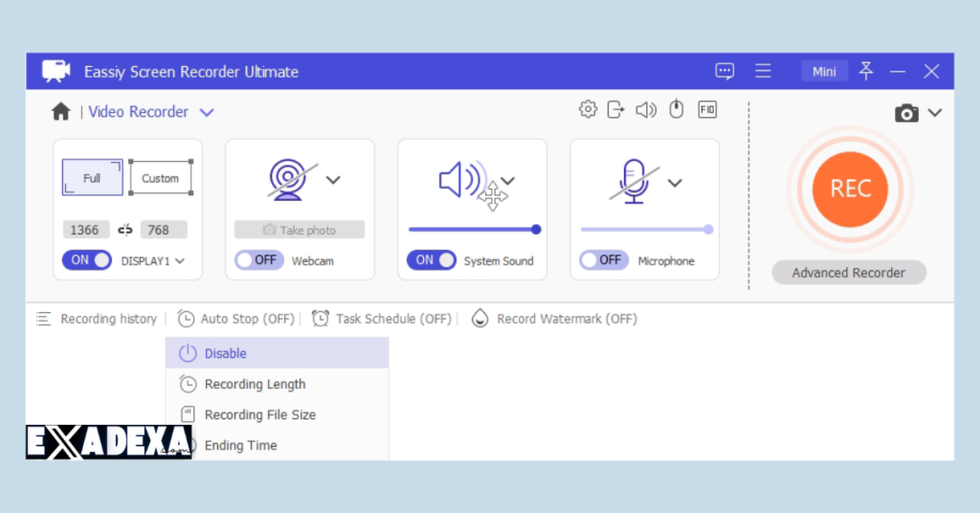Click the Disable power icon
Viewport: 980px width, 513px height.
tap(188, 353)
